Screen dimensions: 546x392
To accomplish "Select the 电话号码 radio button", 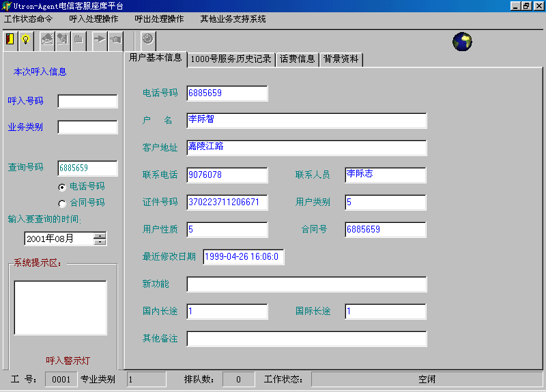I will tap(63, 187).
